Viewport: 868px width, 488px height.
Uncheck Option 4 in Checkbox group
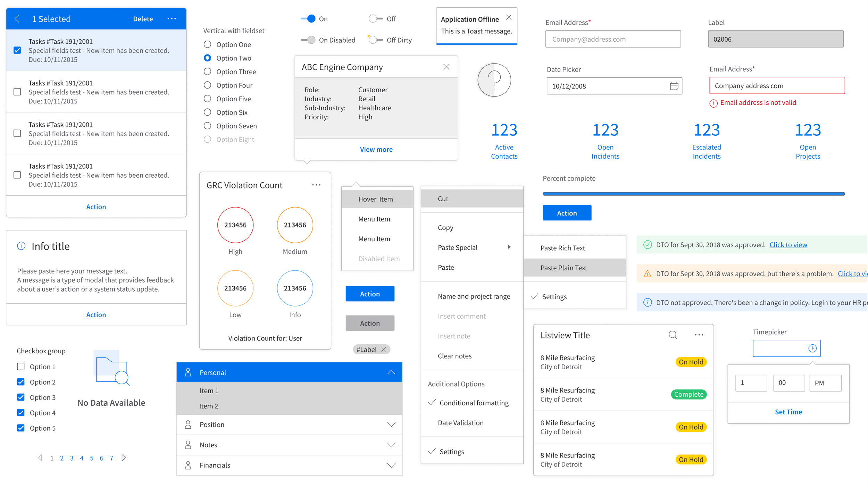(x=21, y=413)
